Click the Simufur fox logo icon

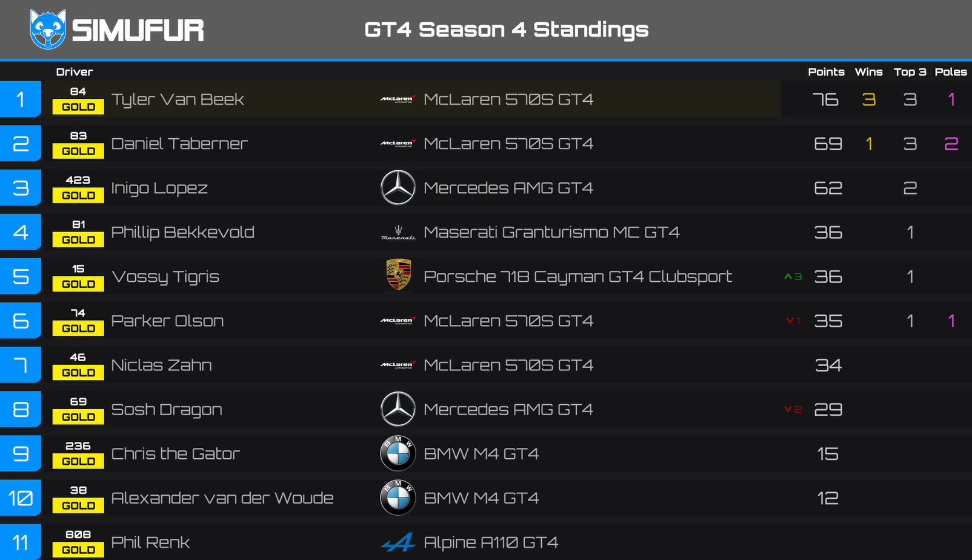48,29
